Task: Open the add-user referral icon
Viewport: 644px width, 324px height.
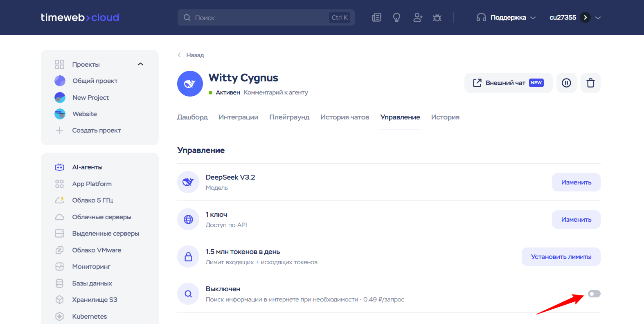Action: point(417,18)
